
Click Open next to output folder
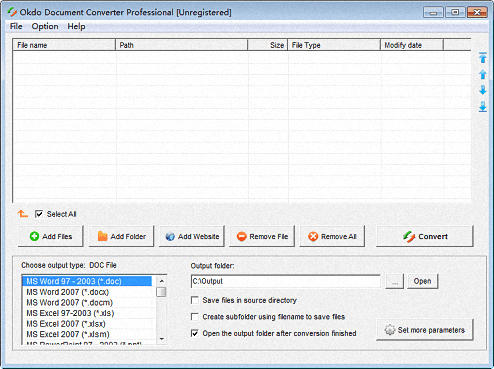(422, 281)
